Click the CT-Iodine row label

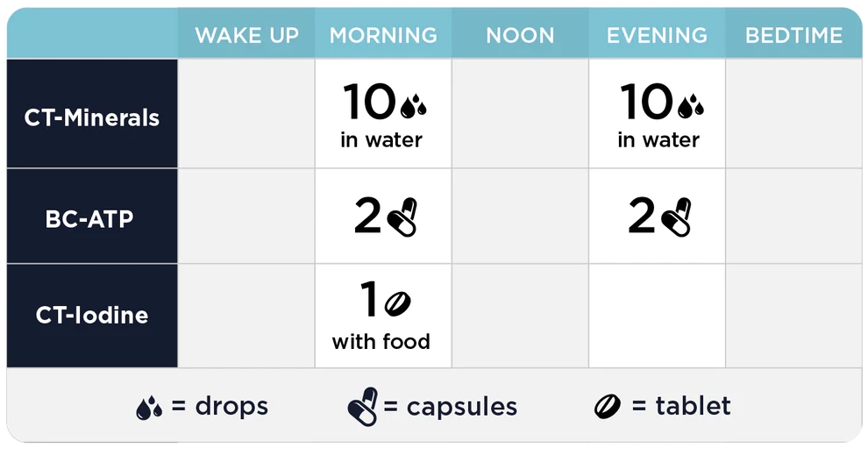[x=92, y=315]
